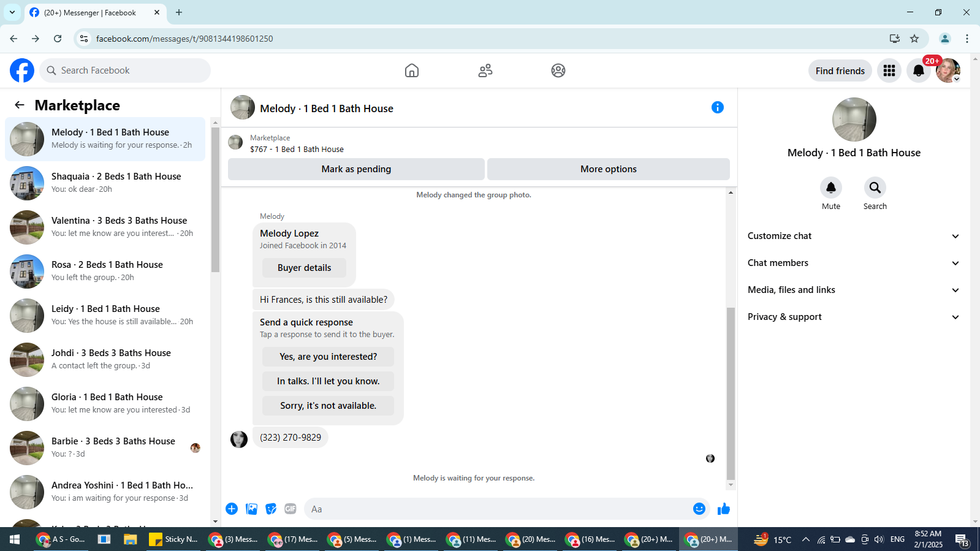Click the Mark as pending button

click(356, 169)
